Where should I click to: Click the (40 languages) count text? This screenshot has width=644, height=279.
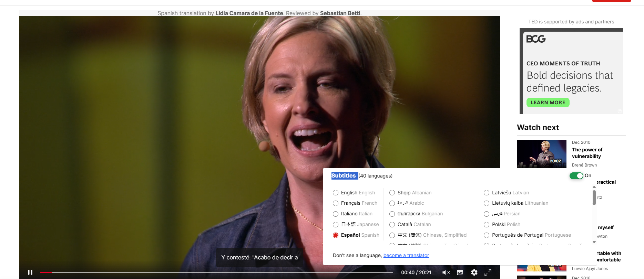pyautogui.click(x=376, y=176)
